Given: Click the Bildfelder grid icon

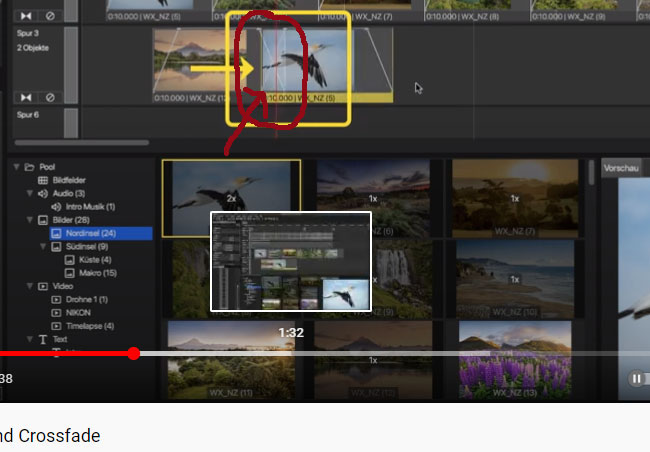Looking at the screenshot, I should click(43, 180).
